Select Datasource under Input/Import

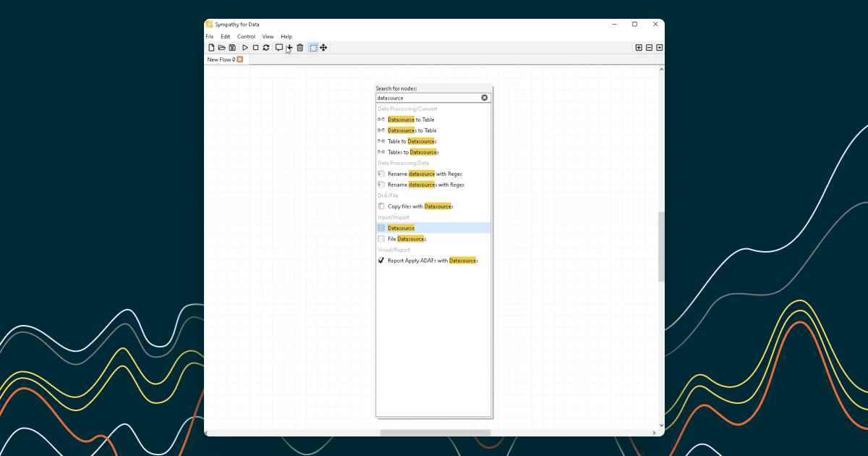[401, 228]
